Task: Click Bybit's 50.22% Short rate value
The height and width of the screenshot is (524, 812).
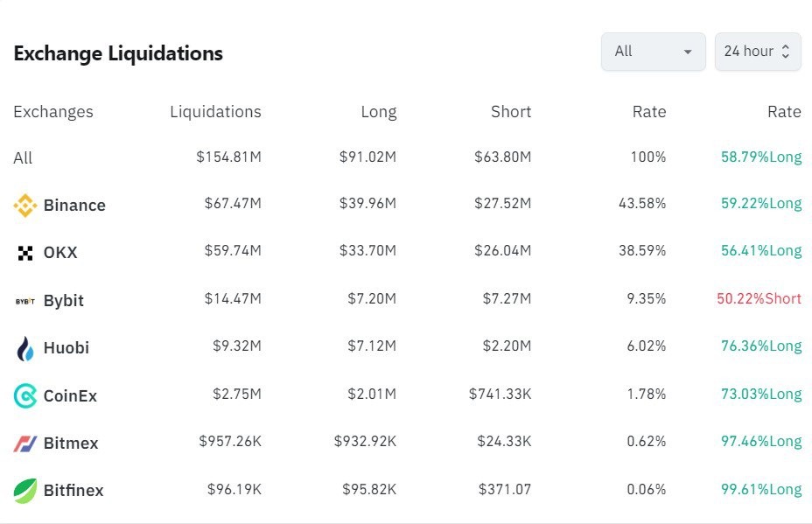Action: (x=759, y=299)
